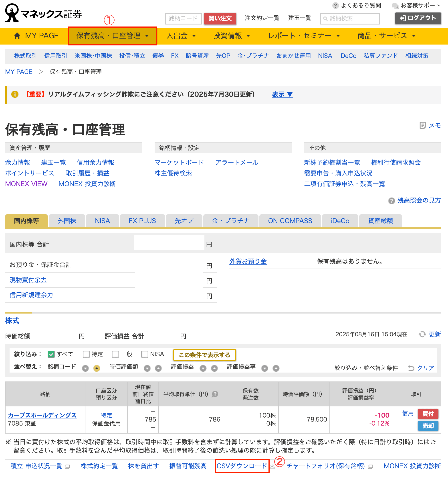The height and width of the screenshot is (477, 448).
Task: Check the 特定 filter checkbox
Action: tap(86, 354)
